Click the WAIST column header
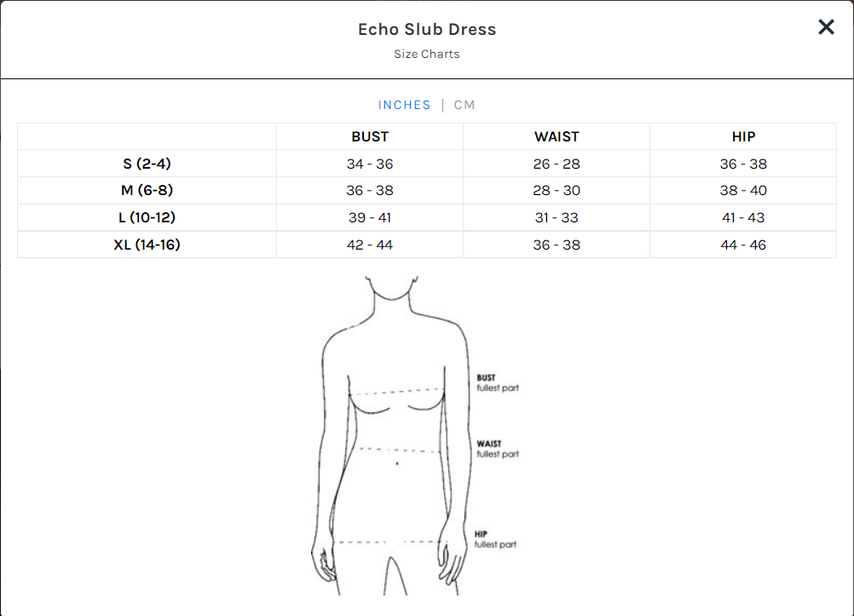854x616 pixels. click(x=557, y=136)
